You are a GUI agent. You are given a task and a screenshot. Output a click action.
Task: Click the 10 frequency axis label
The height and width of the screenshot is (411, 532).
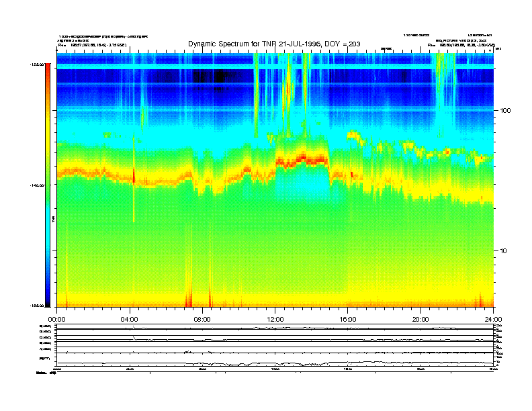tap(503, 251)
